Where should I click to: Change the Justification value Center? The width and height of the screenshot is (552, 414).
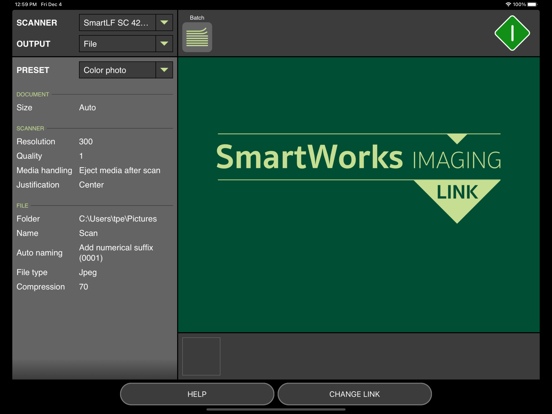click(91, 185)
